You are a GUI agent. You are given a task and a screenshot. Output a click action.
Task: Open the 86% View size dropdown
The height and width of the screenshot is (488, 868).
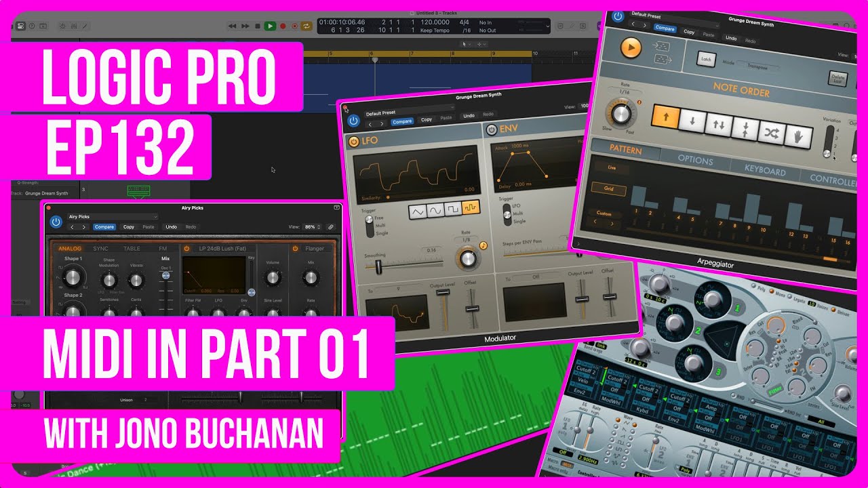pyautogui.click(x=313, y=227)
